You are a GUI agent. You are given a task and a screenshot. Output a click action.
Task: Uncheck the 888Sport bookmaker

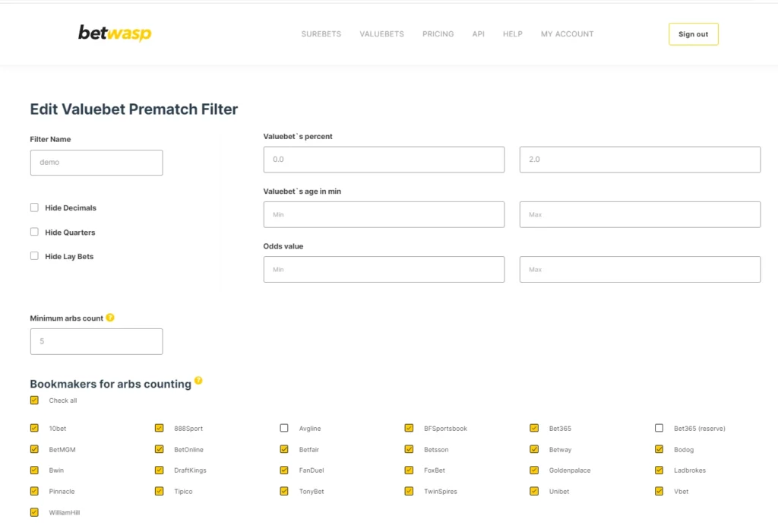click(160, 428)
